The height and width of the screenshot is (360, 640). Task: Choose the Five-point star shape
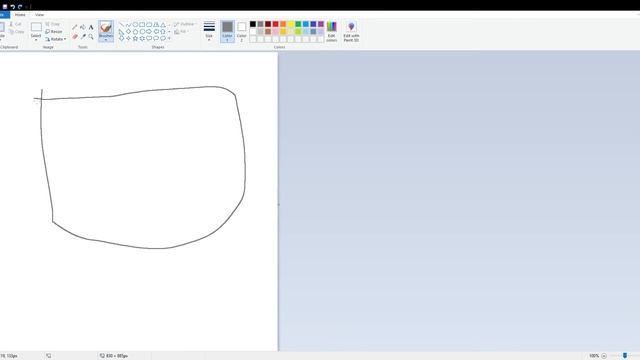pyautogui.click(x=135, y=38)
